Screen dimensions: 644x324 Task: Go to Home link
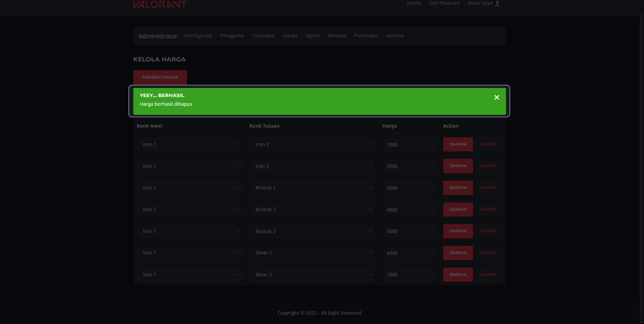(414, 3)
